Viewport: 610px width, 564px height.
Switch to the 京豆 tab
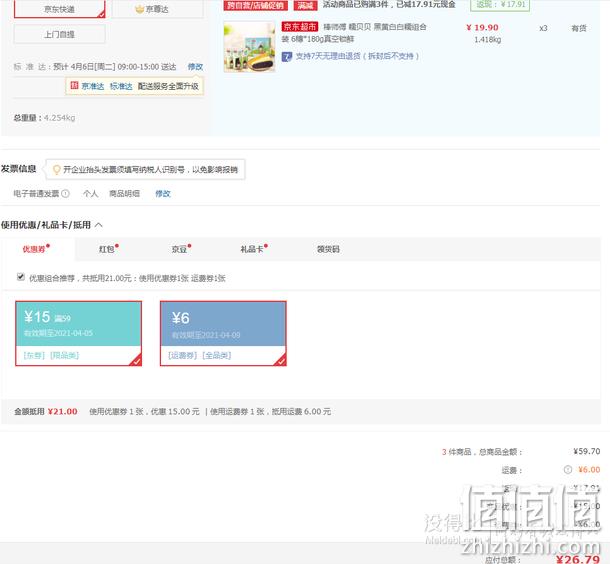(181, 249)
